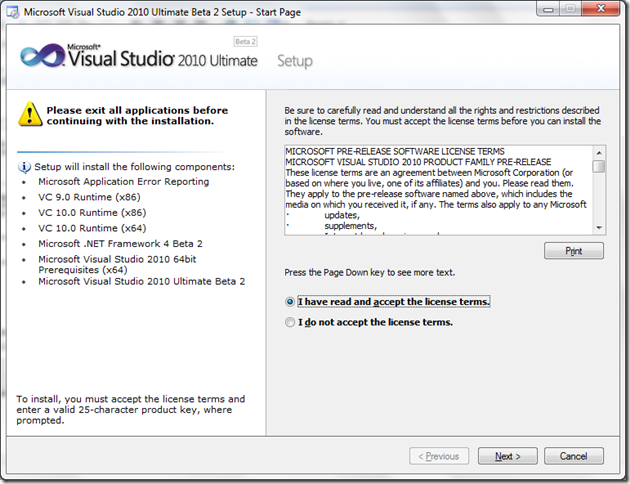Click the Next button
The image size is (630, 484).
pyautogui.click(x=507, y=456)
